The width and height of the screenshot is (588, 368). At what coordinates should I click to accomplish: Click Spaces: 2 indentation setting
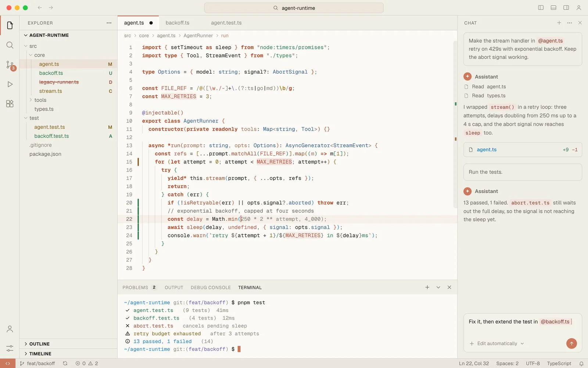click(x=507, y=364)
